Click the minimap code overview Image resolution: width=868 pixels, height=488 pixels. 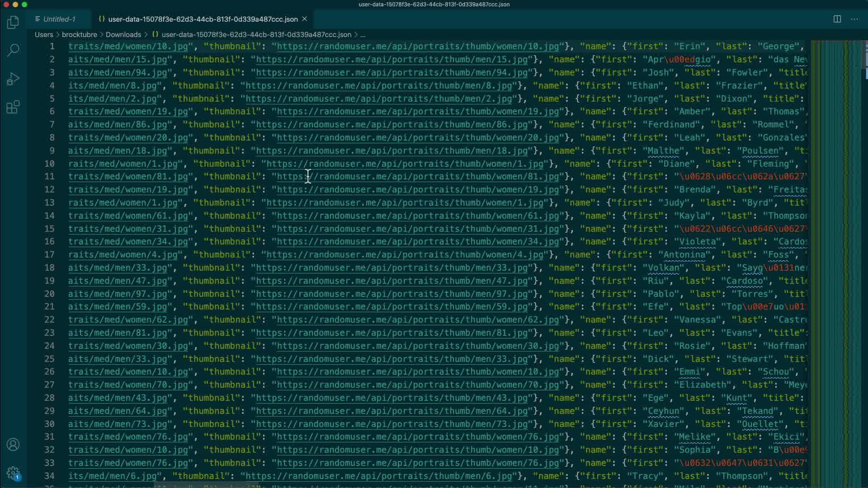pyautogui.click(x=836, y=226)
